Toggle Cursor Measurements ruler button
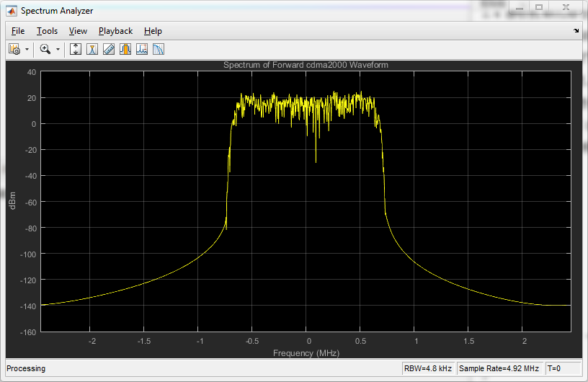 (x=109, y=49)
